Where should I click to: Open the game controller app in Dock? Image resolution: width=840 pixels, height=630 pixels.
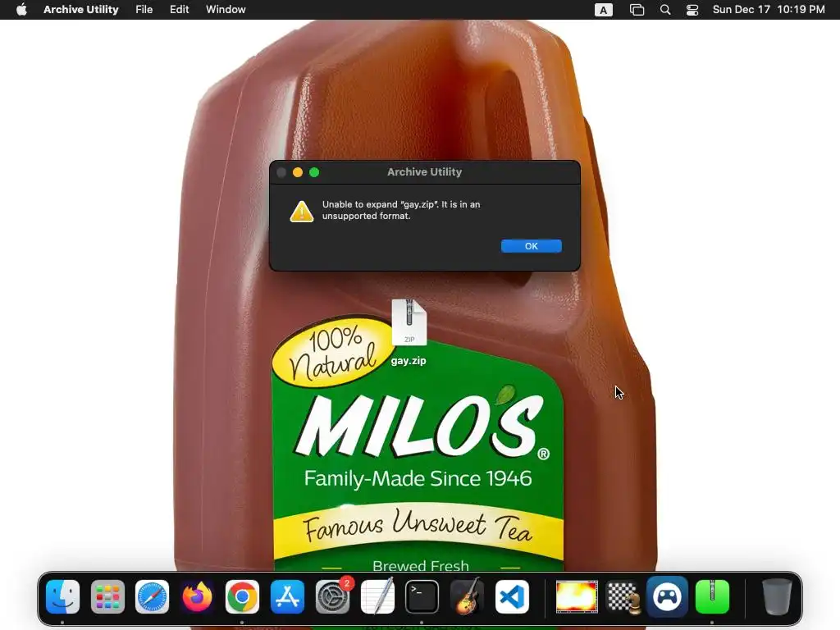(667, 597)
